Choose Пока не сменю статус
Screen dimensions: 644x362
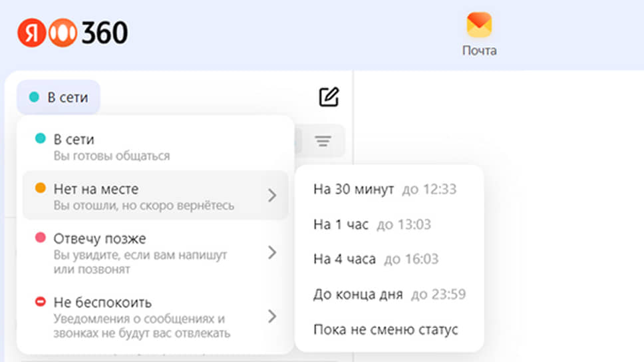pyautogui.click(x=385, y=330)
